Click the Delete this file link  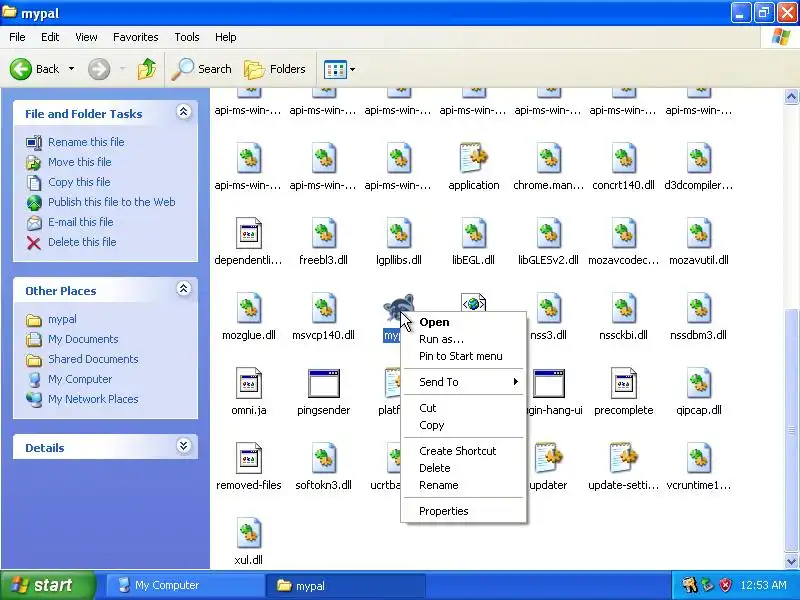[82, 242]
